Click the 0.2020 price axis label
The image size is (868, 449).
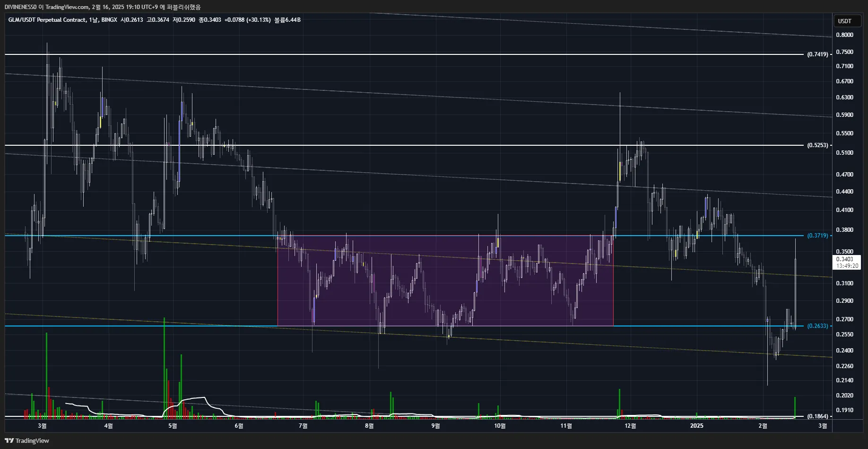(x=845, y=396)
